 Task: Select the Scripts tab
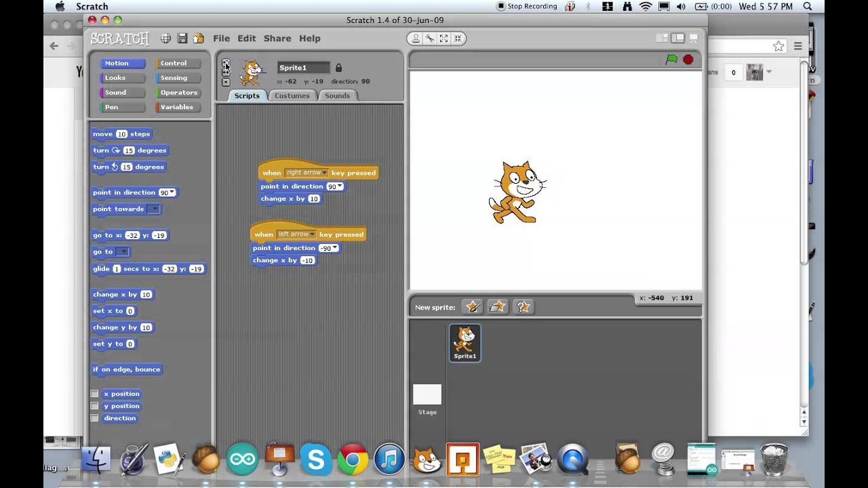247,96
